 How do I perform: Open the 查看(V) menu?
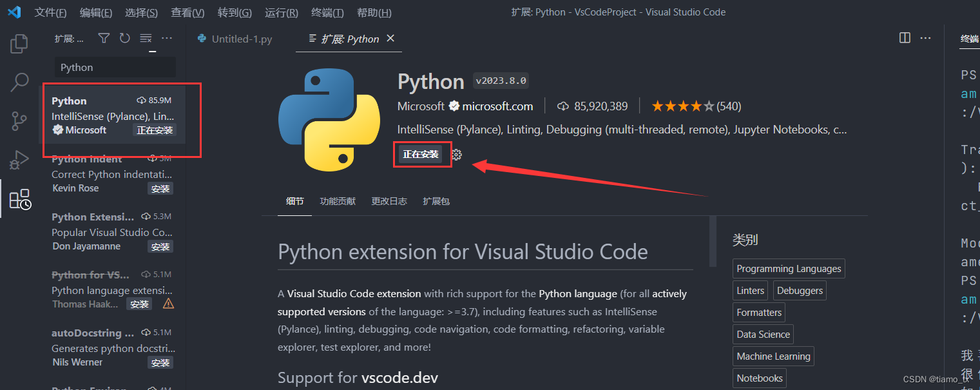click(187, 12)
